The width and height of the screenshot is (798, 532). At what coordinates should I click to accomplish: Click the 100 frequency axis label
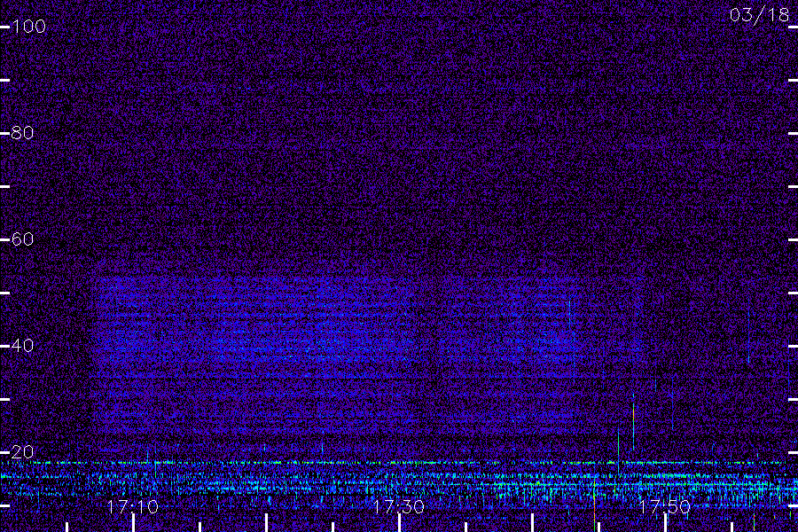pyautogui.click(x=28, y=27)
